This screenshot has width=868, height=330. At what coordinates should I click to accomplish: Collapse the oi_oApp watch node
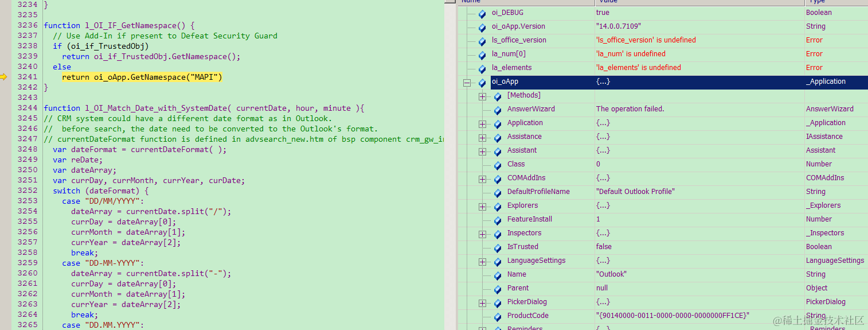tap(467, 83)
